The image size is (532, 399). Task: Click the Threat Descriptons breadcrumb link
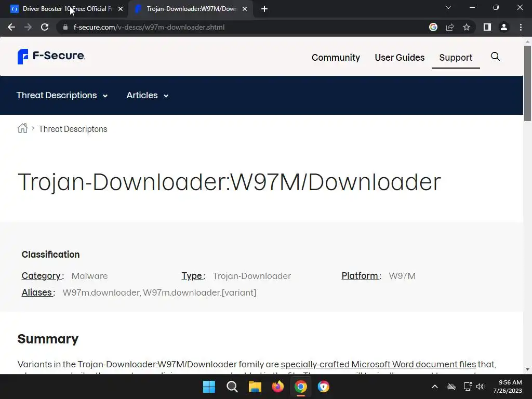(73, 129)
